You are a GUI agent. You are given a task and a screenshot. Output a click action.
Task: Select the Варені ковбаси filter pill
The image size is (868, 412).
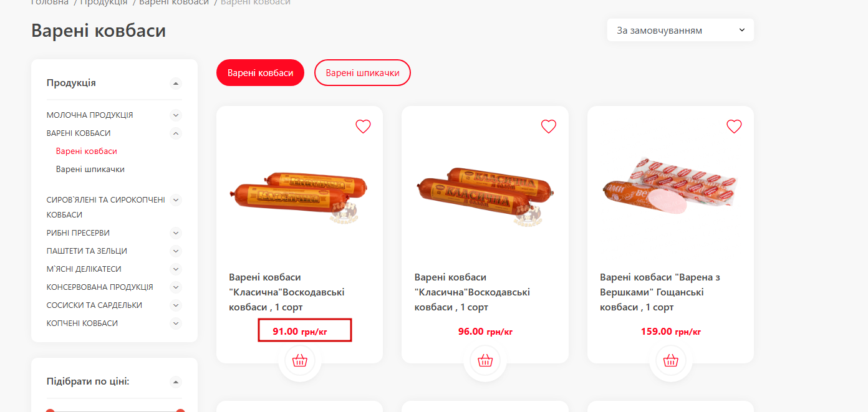pos(260,73)
